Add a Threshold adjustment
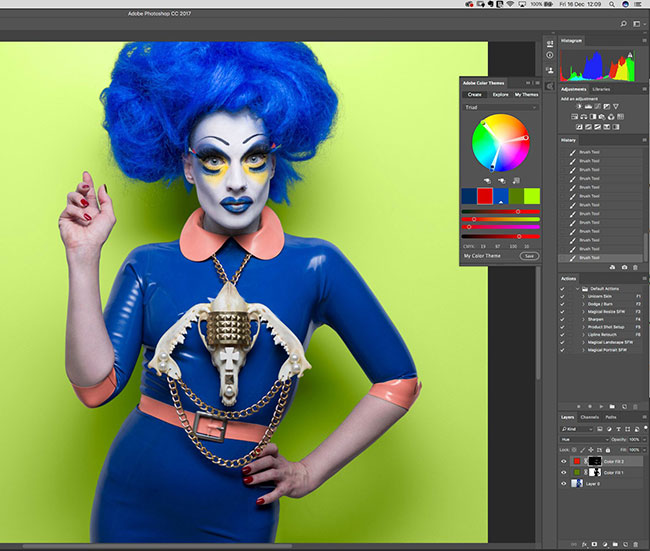This screenshot has height=551, width=650. coord(597,127)
